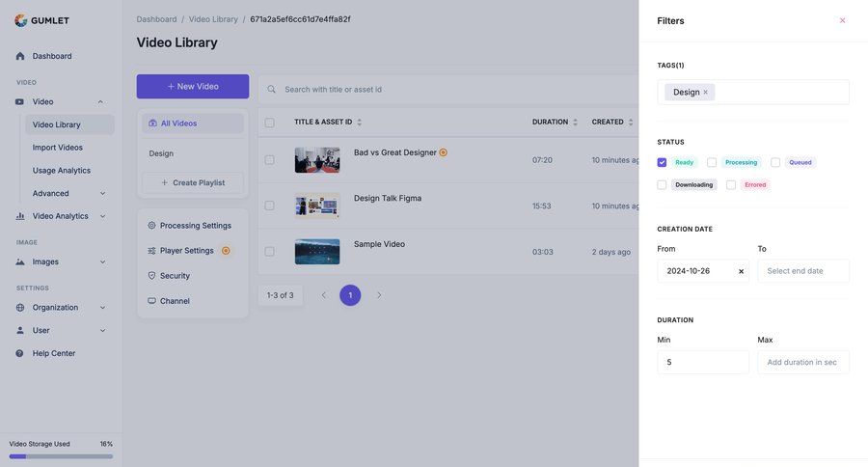Click the Video Analytics bar chart icon
868x467 pixels.
(x=20, y=216)
